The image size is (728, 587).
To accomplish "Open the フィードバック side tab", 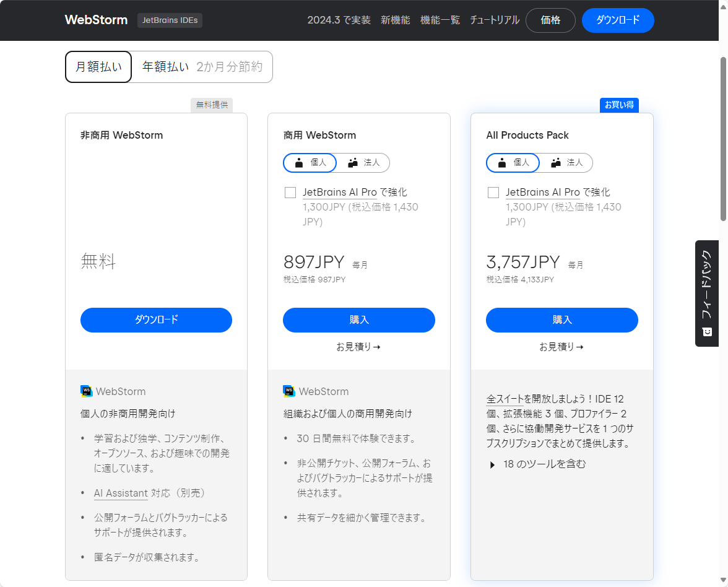I will [x=707, y=293].
